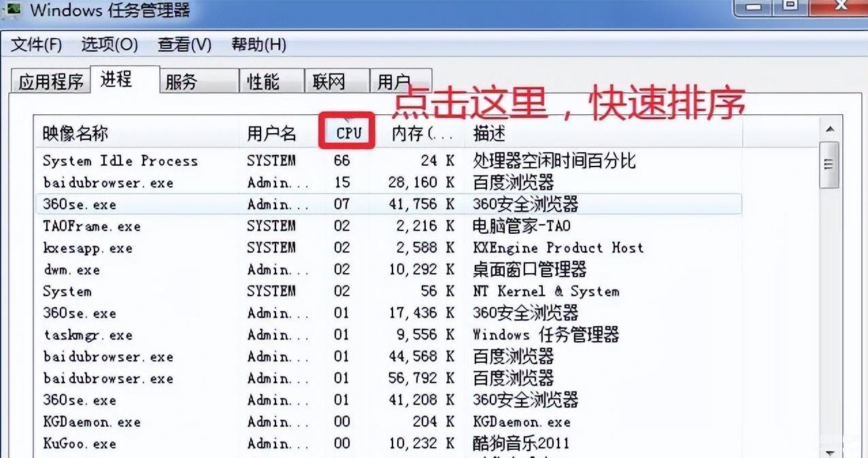Select the System Idle Process row

click(388, 161)
